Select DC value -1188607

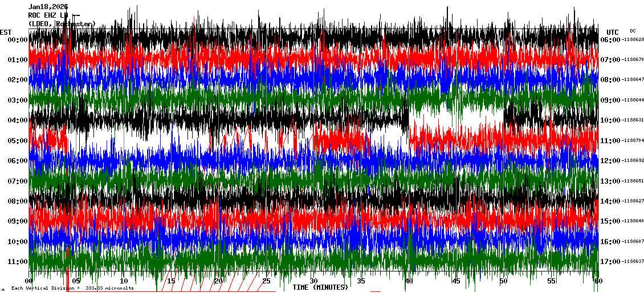pos(633,241)
